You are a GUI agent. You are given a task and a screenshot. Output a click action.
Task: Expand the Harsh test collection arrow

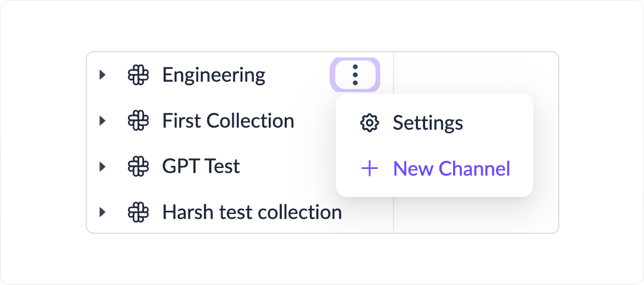[102, 212]
